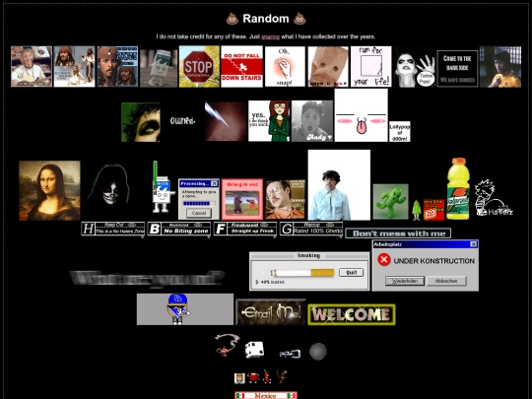Click the 'owned.' text graphic
The image size is (532, 399).
182,121
